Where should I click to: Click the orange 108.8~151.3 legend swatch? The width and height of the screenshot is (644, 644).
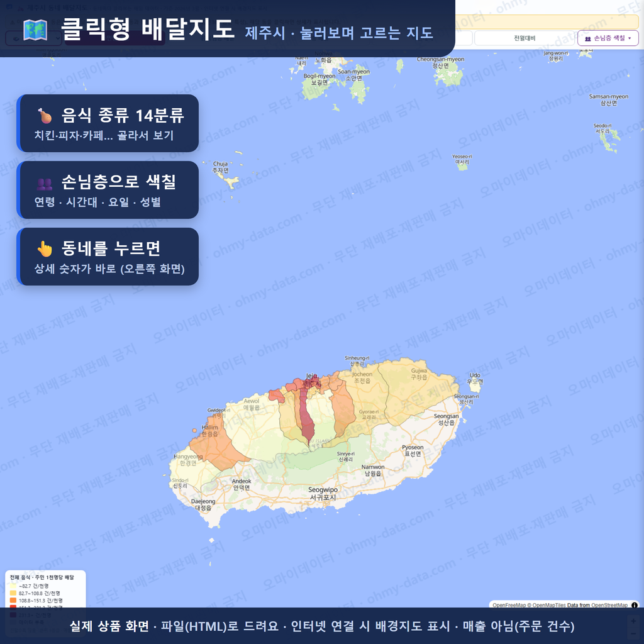pos(13,601)
